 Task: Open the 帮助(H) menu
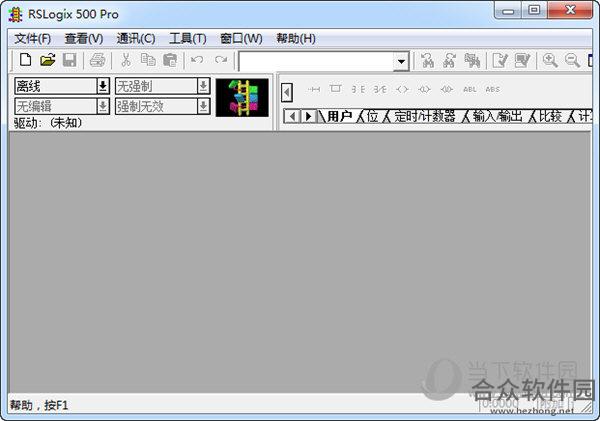pos(296,39)
